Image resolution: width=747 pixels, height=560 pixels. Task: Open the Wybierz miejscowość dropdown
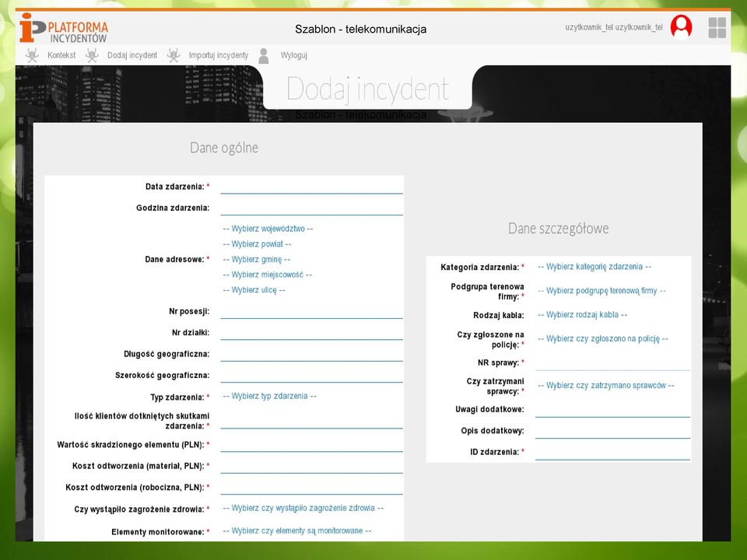click(x=267, y=275)
